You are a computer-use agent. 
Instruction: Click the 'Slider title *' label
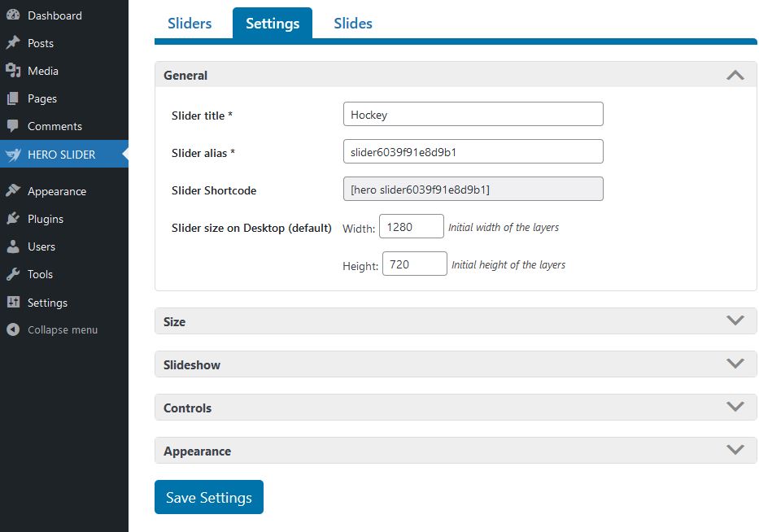pyautogui.click(x=202, y=116)
